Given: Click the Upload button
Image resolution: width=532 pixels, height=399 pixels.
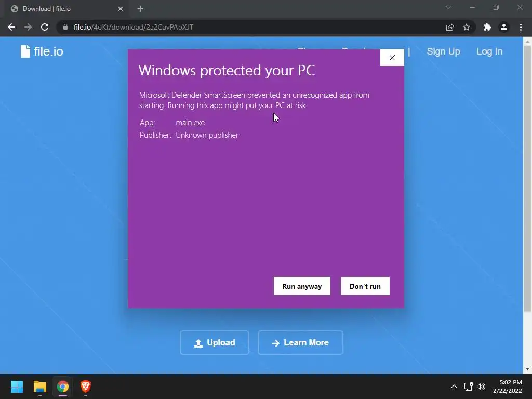Looking at the screenshot, I should 215,343.
